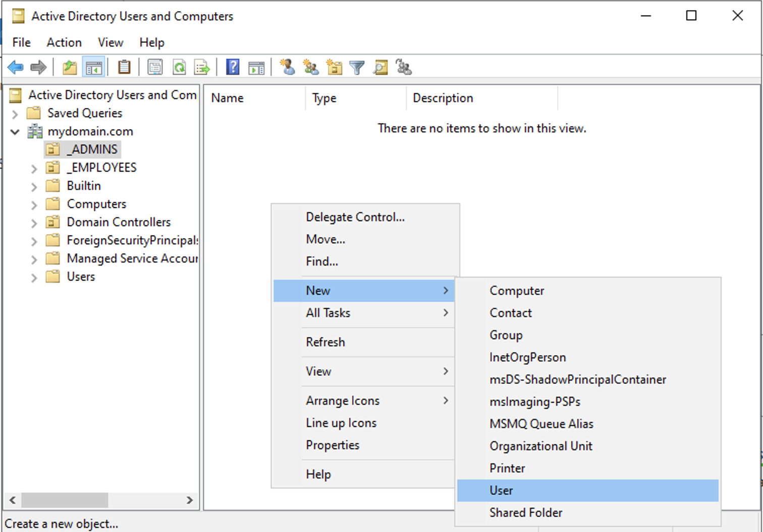Sort by the Description column header
This screenshot has height=532, width=763.
[482, 98]
